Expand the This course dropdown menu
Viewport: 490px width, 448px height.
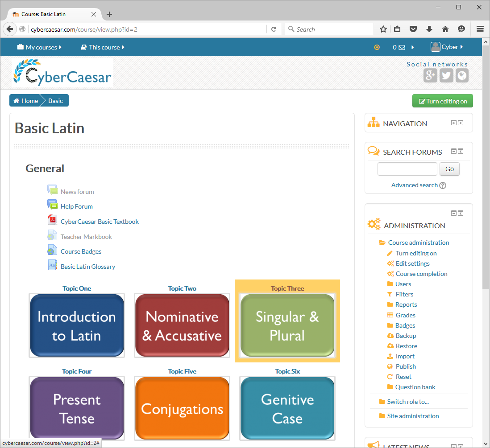coord(103,47)
